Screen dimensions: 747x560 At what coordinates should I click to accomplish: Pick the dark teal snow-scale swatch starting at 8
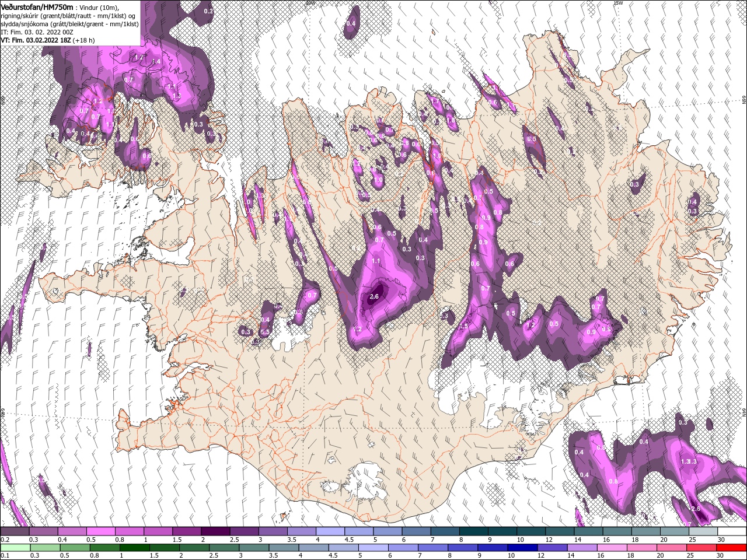click(473, 531)
